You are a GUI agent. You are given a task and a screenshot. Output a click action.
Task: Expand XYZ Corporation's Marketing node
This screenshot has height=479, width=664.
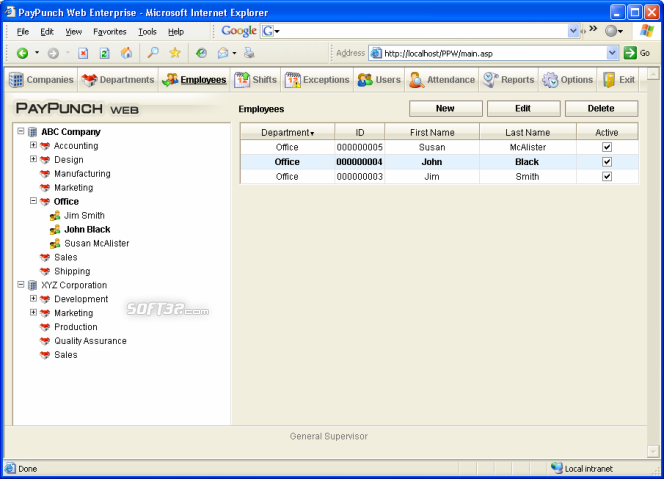click(33, 313)
